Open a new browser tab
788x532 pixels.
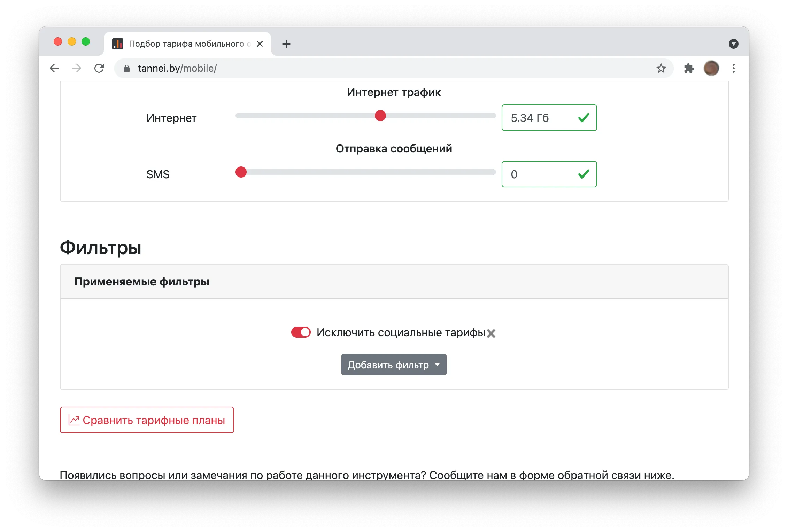click(286, 44)
